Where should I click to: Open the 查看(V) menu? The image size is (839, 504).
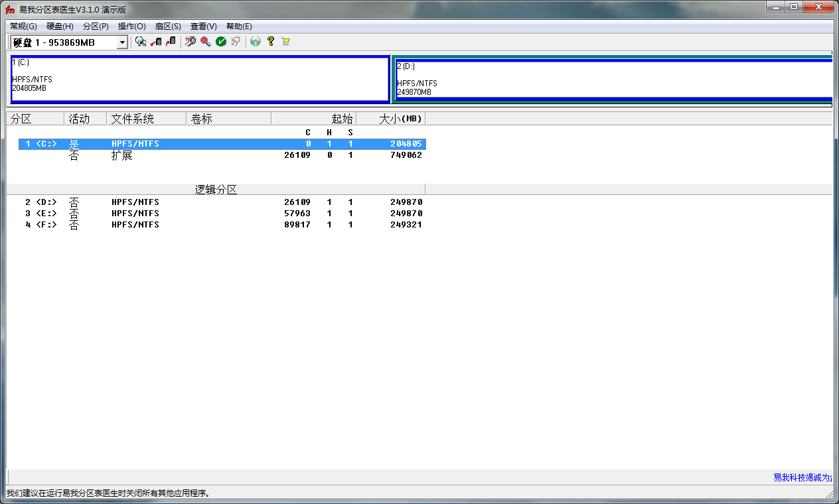click(x=203, y=27)
